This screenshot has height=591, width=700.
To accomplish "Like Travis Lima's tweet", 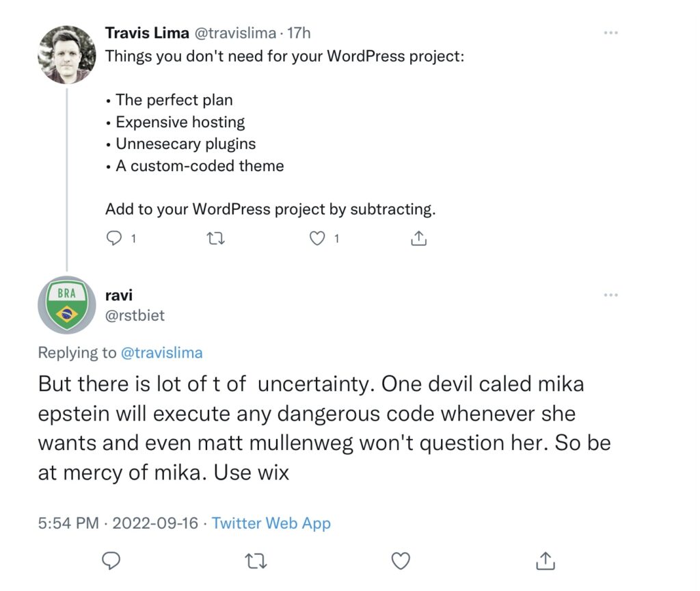I will pyautogui.click(x=317, y=238).
